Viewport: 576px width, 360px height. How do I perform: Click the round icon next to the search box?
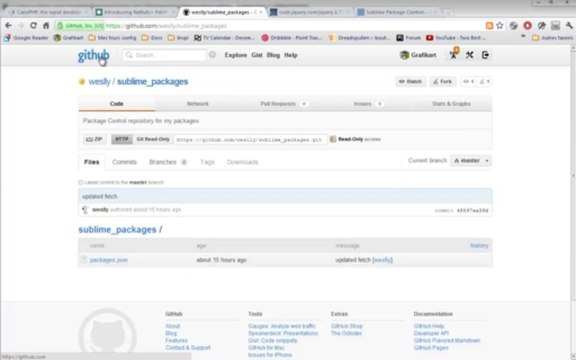[212, 55]
